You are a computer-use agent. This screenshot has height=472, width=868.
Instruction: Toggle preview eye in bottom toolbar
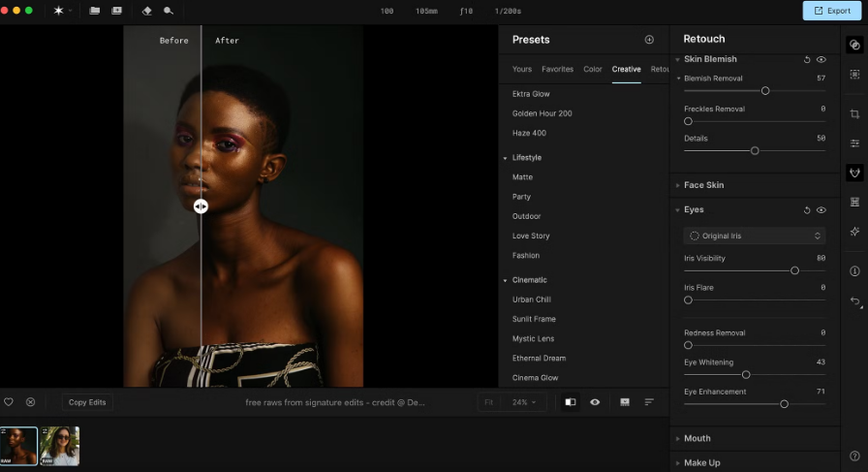[x=595, y=402]
